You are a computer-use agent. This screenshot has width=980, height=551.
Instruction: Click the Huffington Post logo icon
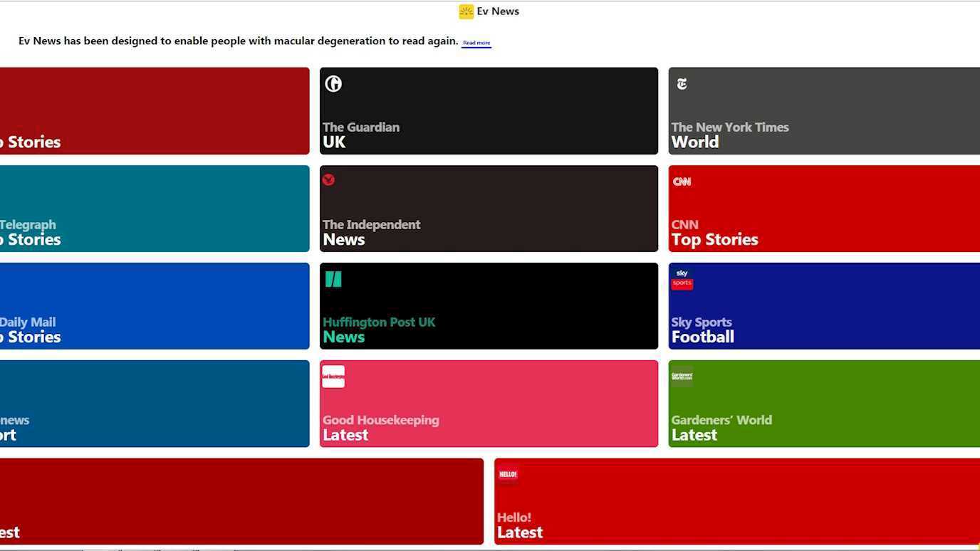point(333,279)
